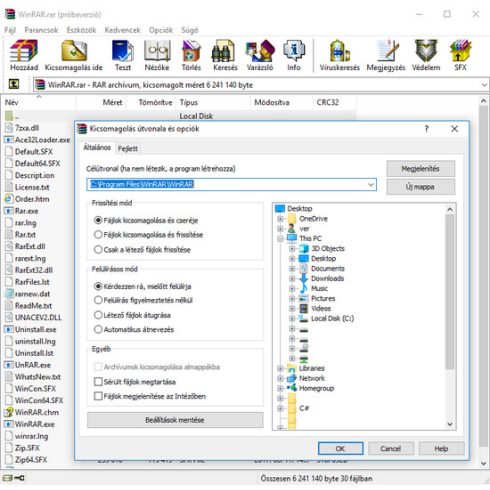Click the OneDrive folder icon in tree

tap(292, 219)
